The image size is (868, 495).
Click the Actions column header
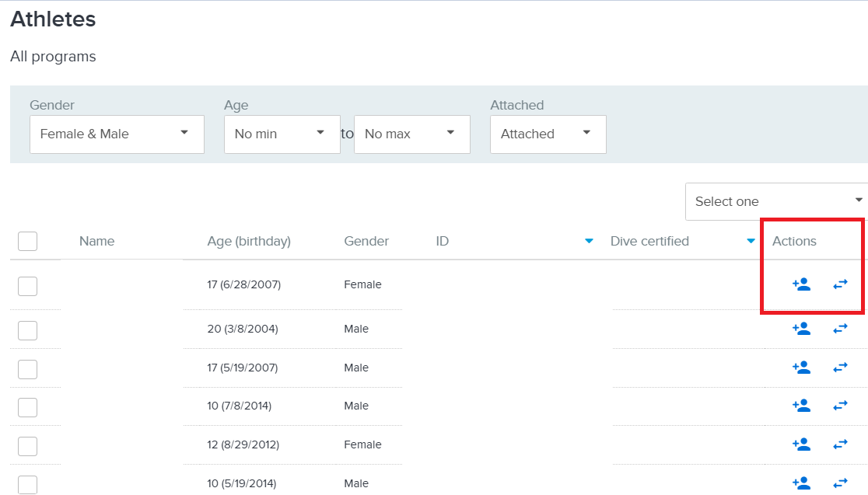(793, 241)
